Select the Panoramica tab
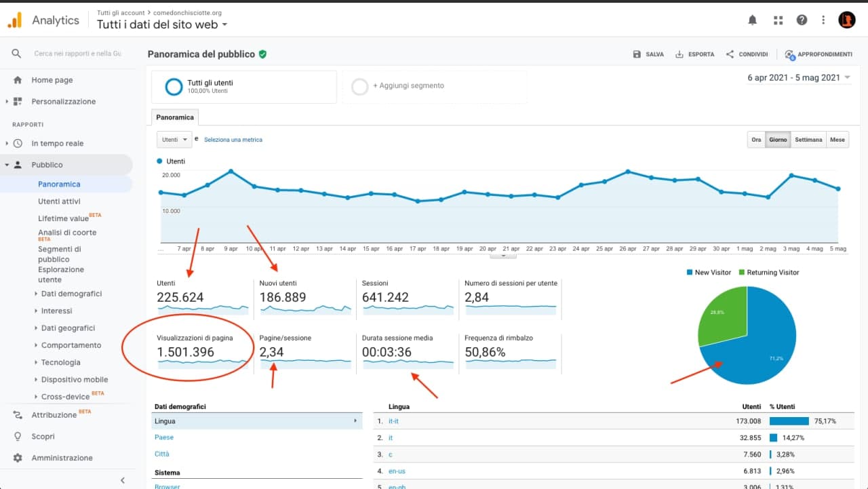Viewport: 868px width, 489px height. (x=175, y=117)
